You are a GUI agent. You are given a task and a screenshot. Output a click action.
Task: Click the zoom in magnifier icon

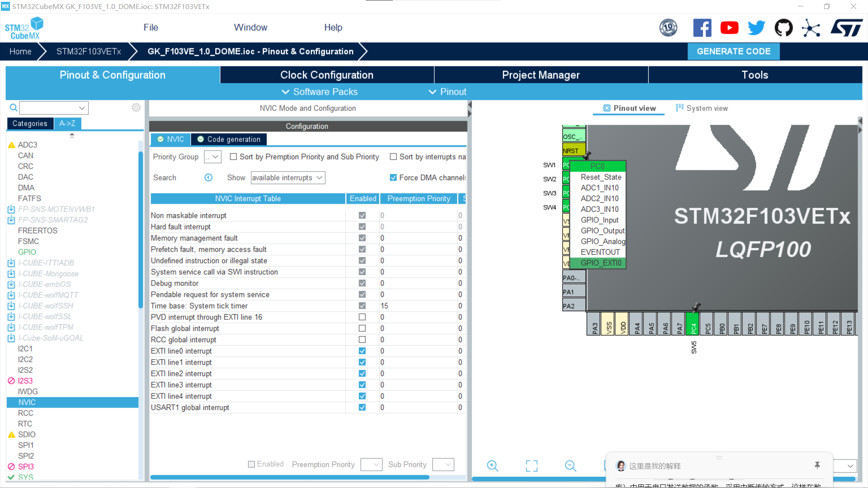pos(492,466)
